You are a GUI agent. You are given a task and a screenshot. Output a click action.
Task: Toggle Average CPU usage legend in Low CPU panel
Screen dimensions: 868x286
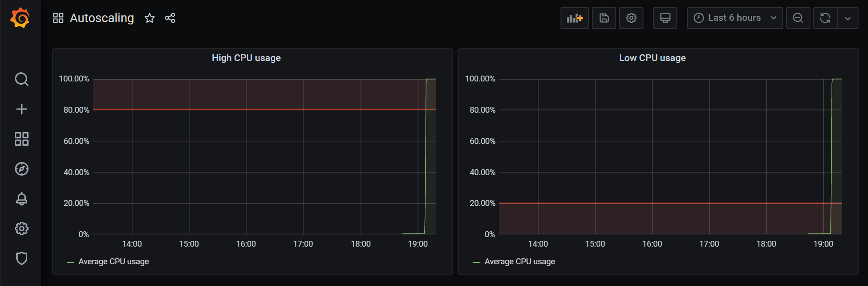(x=519, y=262)
